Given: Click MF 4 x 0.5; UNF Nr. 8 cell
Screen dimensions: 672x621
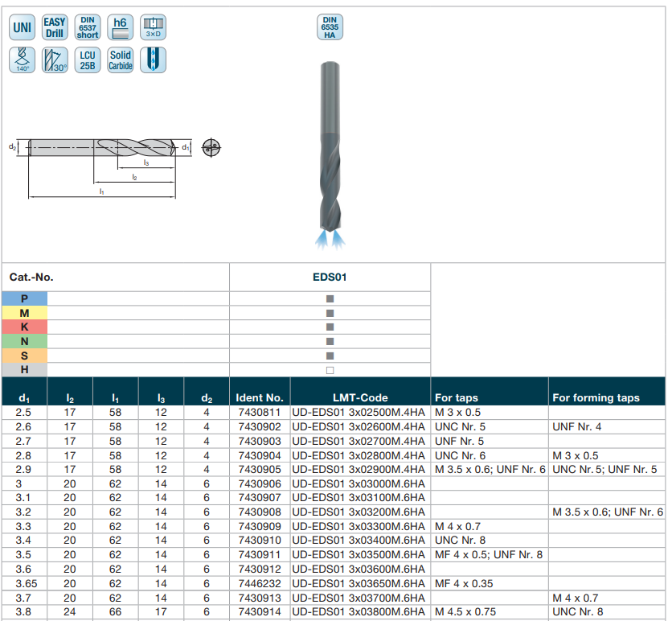Looking at the screenshot, I should [x=489, y=554].
